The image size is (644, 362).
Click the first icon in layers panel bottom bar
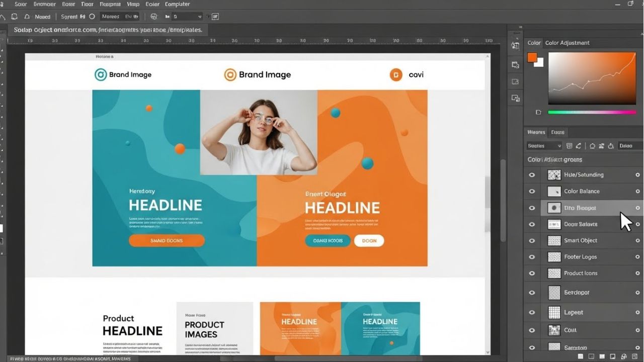point(580,356)
